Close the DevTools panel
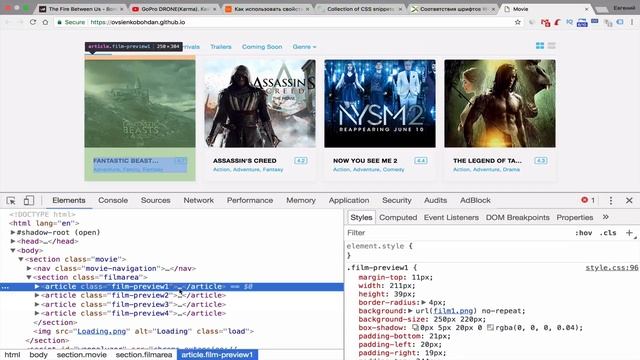The image size is (640, 360). coord(629,200)
